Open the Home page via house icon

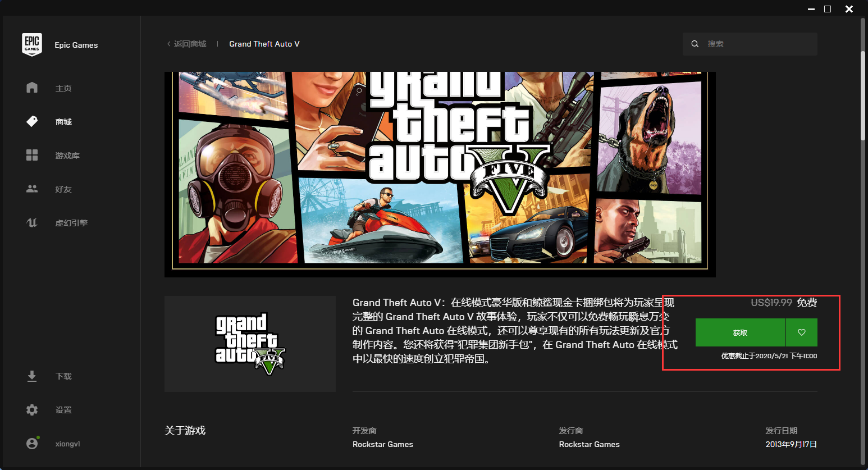(32, 88)
